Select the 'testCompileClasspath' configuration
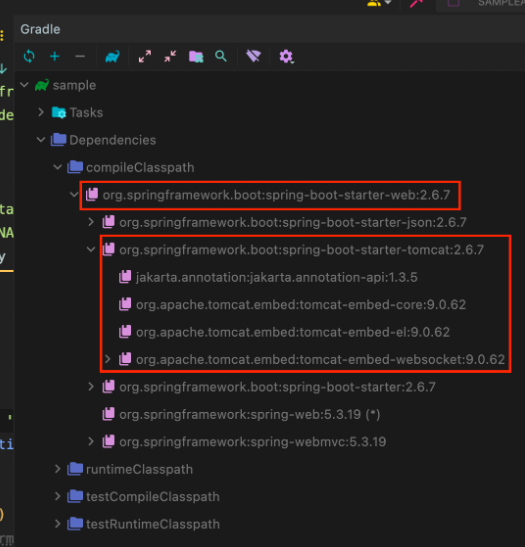This screenshot has height=547, width=525. [153, 496]
